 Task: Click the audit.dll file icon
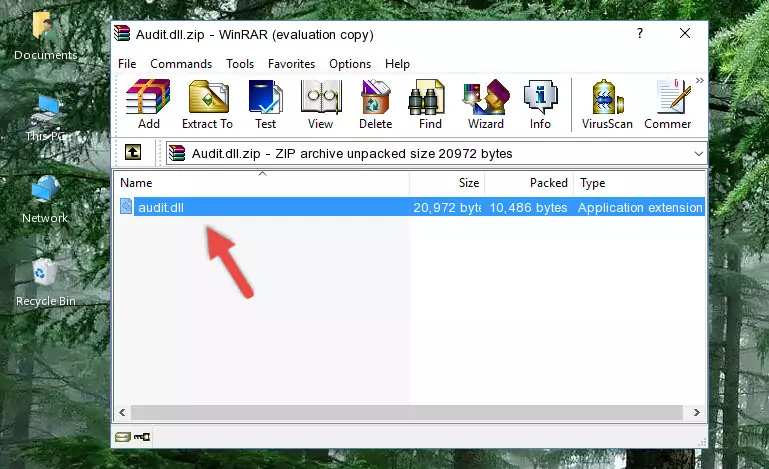126,207
